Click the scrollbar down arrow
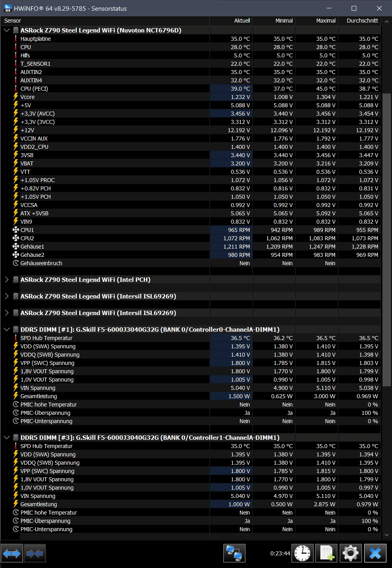The height and width of the screenshot is (568, 392). pyautogui.click(x=386, y=535)
